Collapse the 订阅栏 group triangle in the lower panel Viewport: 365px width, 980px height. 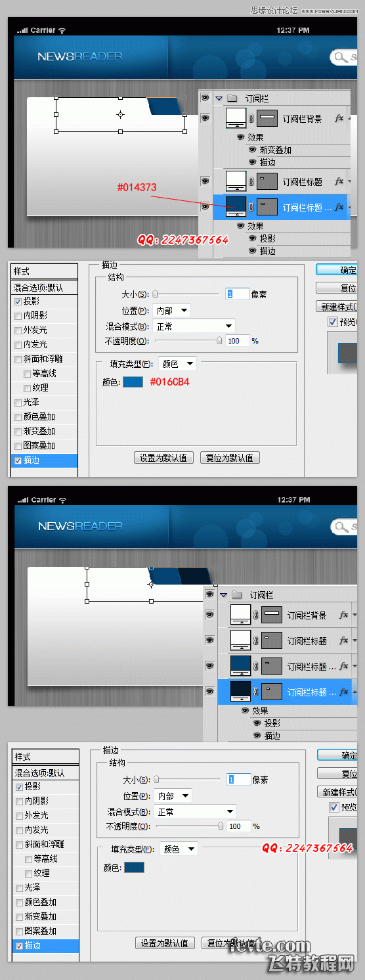224,594
